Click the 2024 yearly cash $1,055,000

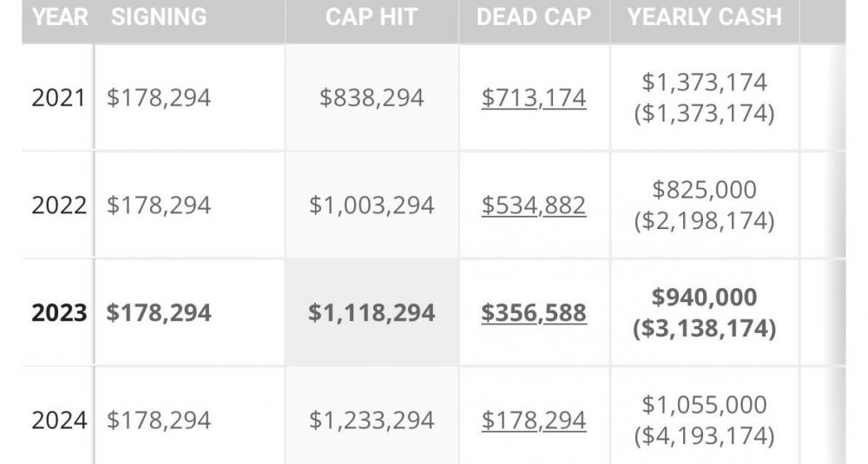click(704, 405)
